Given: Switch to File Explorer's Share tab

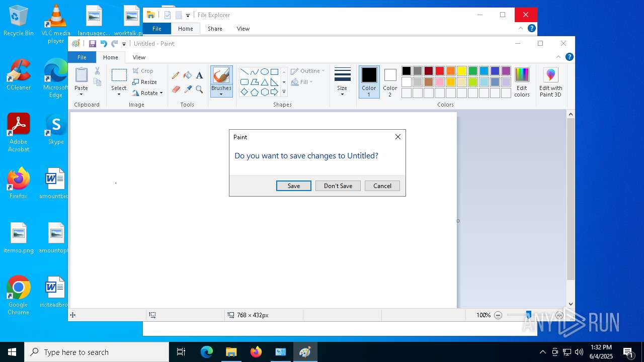Looking at the screenshot, I should (215, 29).
